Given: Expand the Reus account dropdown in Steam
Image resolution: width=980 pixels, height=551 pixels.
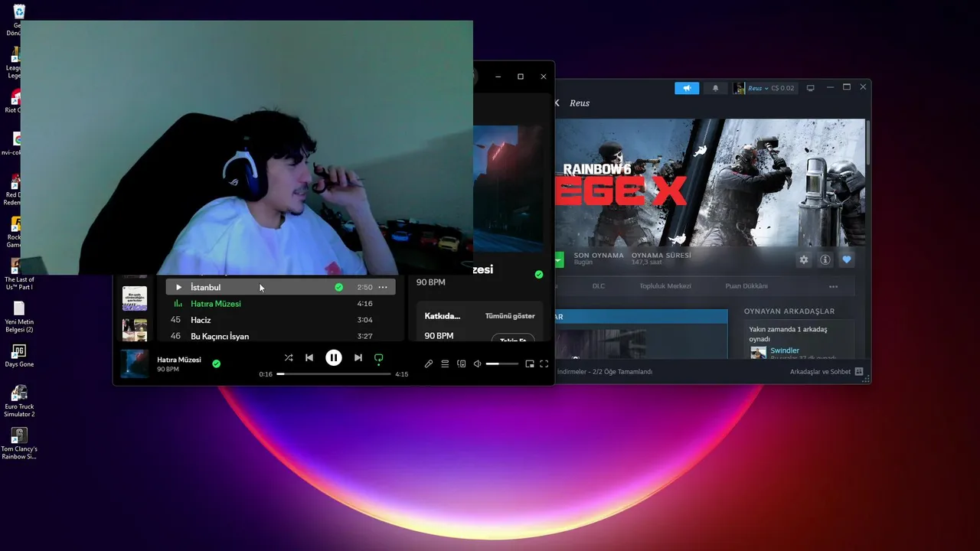Looking at the screenshot, I should pos(758,88).
